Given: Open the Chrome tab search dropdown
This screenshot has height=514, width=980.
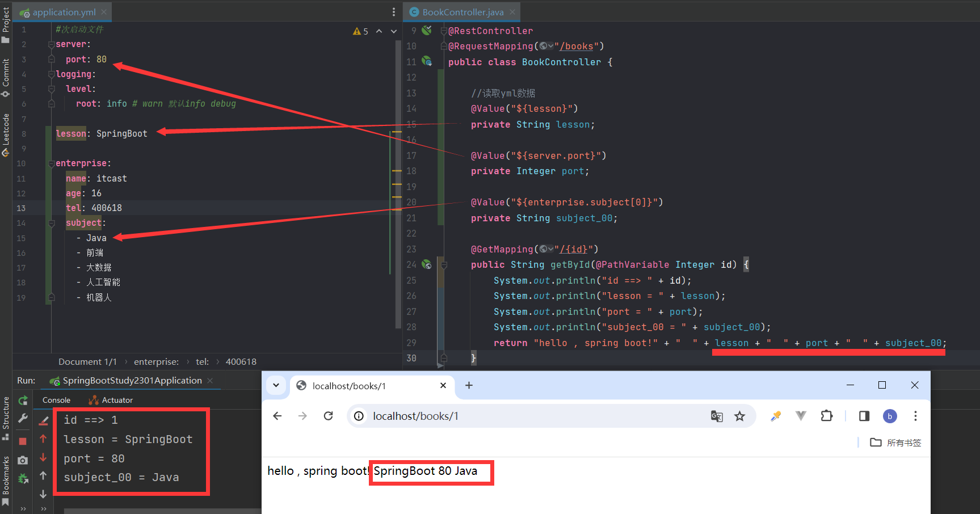Looking at the screenshot, I should point(276,385).
